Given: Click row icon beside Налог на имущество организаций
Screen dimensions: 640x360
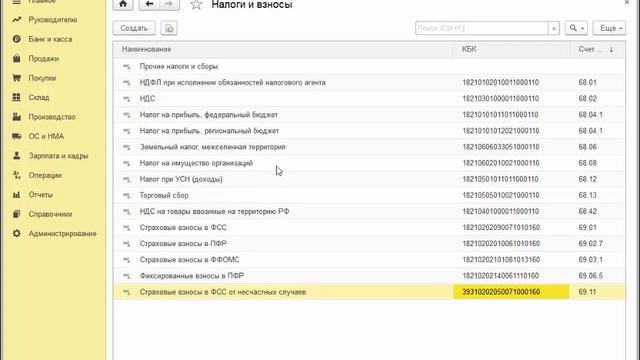Looking at the screenshot, I should click(x=127, y=163).
